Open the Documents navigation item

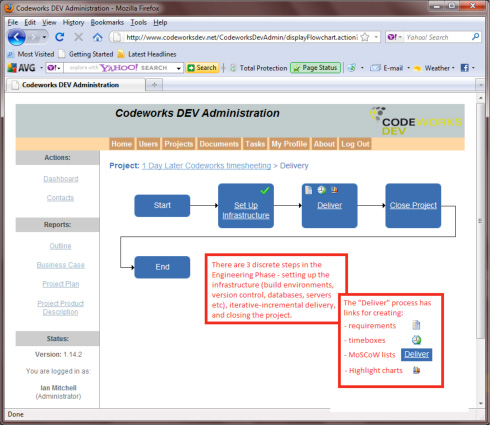(x=219, y=144)
